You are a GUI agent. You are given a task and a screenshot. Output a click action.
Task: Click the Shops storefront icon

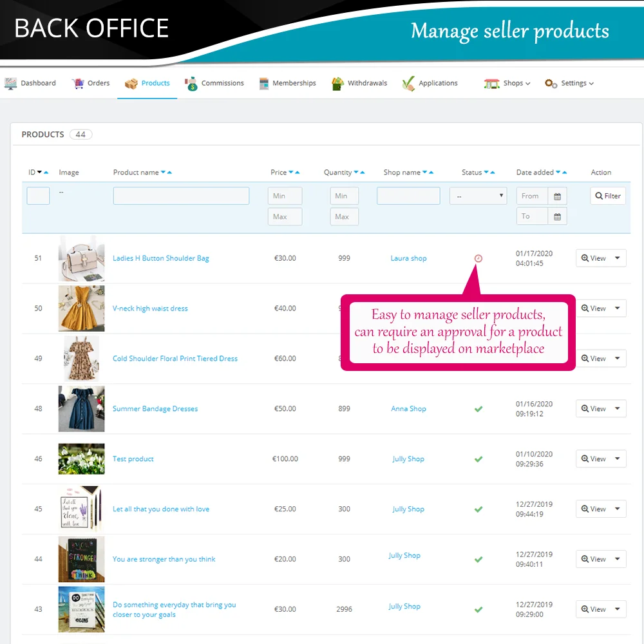pyautogui.click(x=491, y=82)
